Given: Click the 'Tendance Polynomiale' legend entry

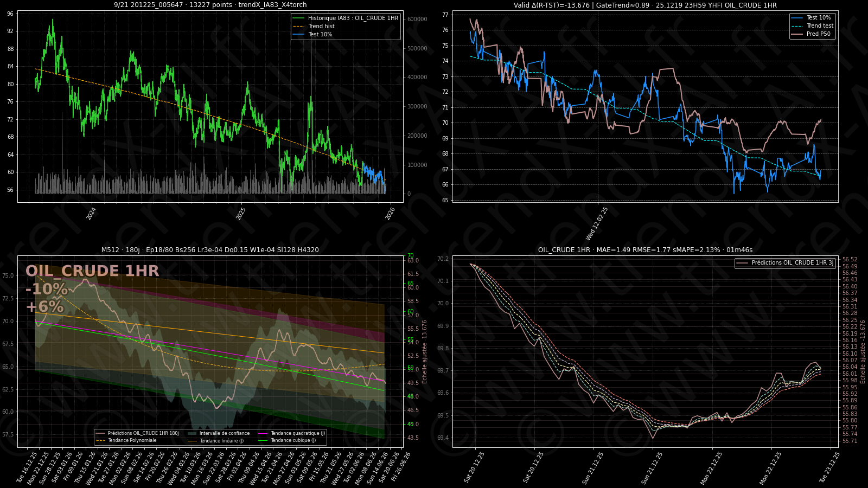Looking at the screenshot, I should 132,440.
